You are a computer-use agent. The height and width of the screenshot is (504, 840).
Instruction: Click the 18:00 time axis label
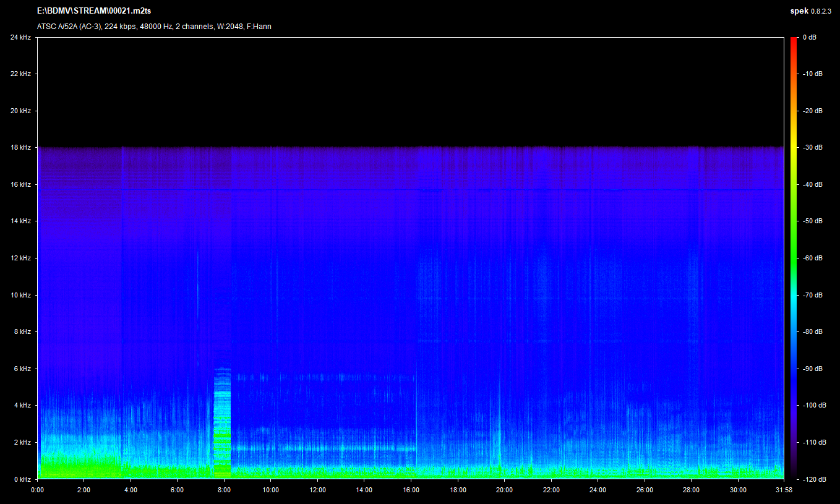pyautogui.click(x=458, y=490)
